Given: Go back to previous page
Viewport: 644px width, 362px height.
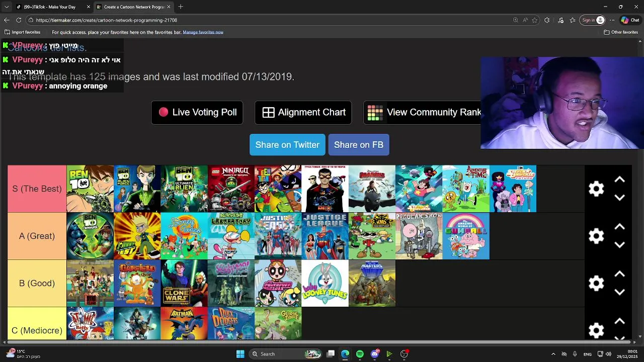Looking at the screenshot, I should click(7, 20).
